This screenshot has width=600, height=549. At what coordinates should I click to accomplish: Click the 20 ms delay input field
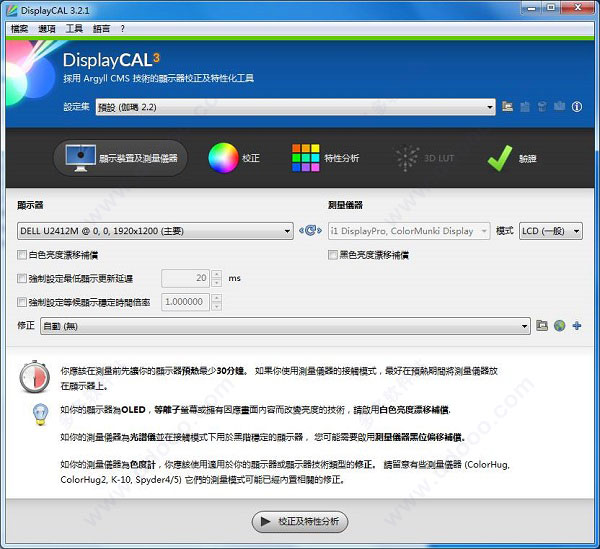[x=186, y=279]
